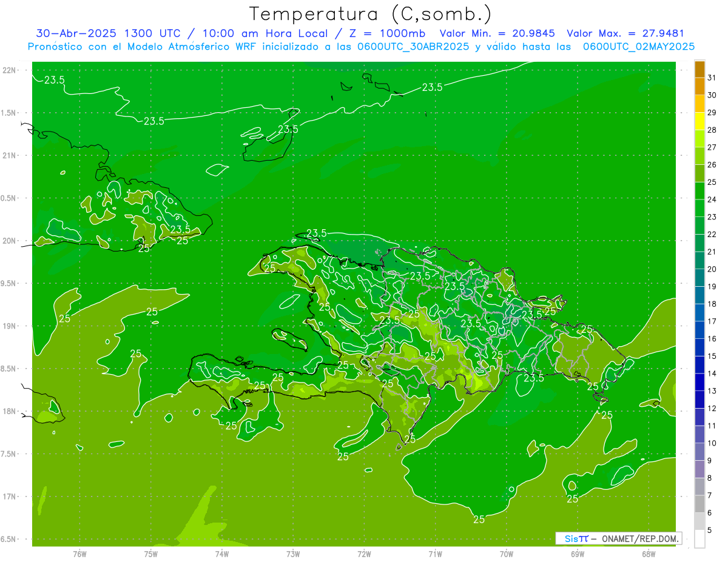Click the 'SisTT - ONAMET/REP.DOM.' credit label
This screenshot has width=728, height=562.
618,538
